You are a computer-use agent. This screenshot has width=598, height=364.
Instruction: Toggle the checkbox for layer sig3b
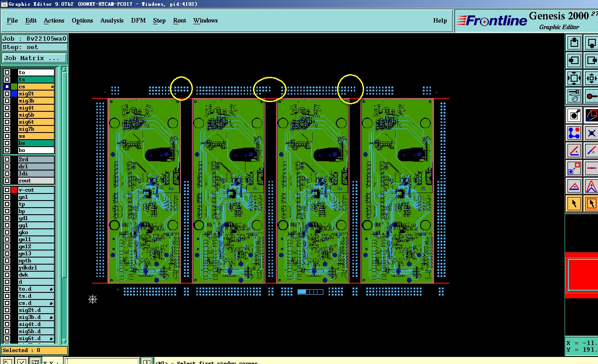click(x=7, y=101)
